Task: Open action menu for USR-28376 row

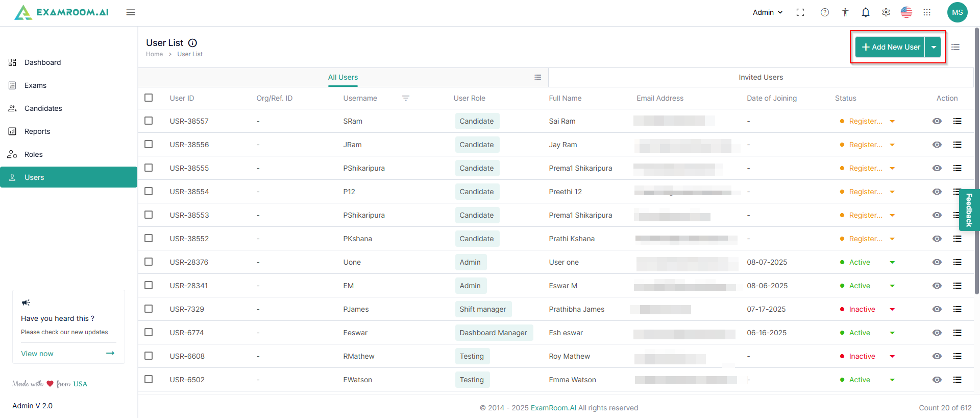Action: (957, 262)
